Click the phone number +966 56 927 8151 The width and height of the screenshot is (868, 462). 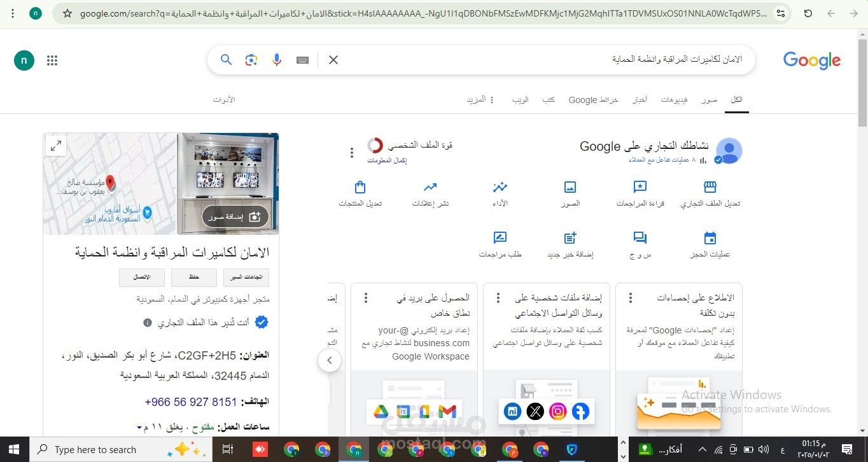click(191, 402)
